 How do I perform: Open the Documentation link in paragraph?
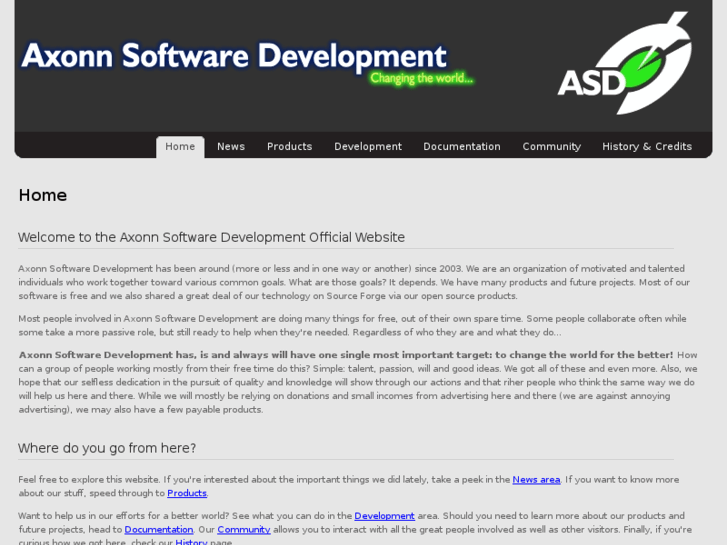(x=159, y=529)
